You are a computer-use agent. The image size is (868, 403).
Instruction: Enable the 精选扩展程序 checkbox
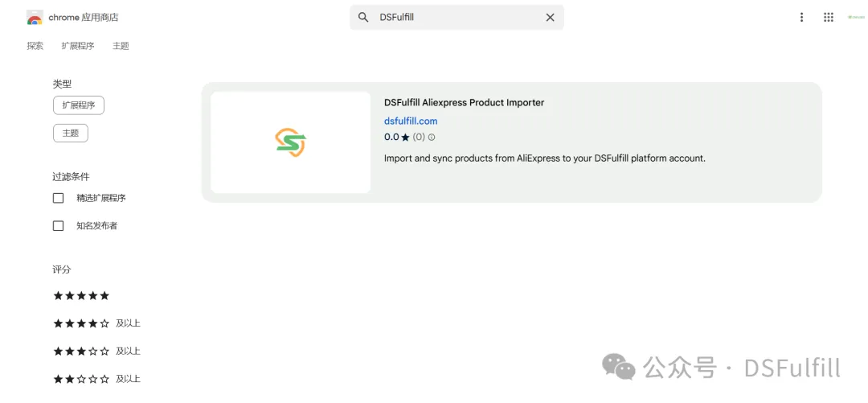58,198
